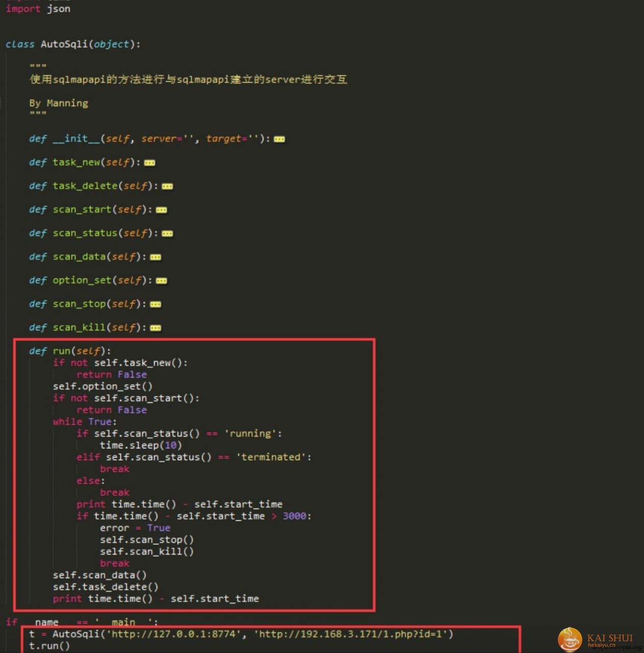Click the class name AutoSqli
Viewport: 644px width, 653px height.
click(64, 44)
